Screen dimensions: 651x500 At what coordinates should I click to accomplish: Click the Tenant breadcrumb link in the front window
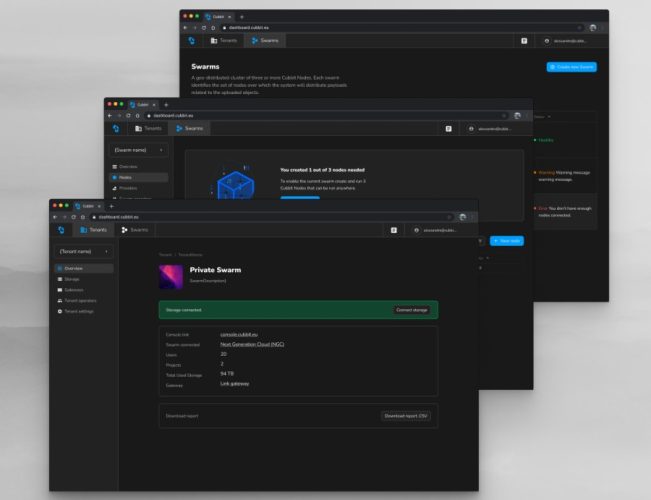tap(165, 255)
